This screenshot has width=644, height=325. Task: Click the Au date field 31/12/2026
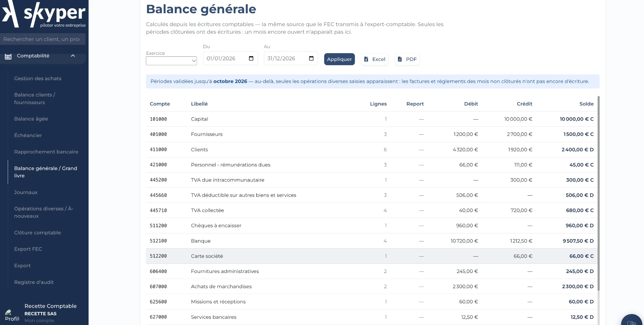[x=291, y=58]
